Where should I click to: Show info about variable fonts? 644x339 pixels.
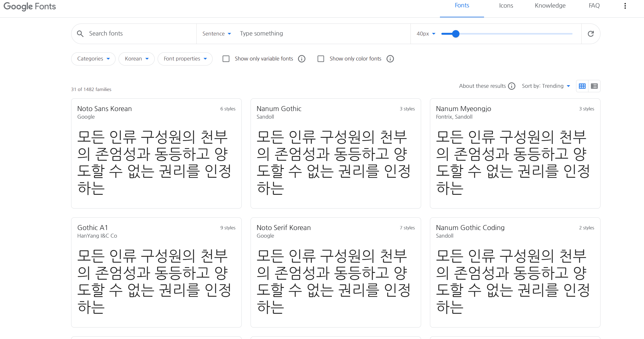[x=302, y=59]
